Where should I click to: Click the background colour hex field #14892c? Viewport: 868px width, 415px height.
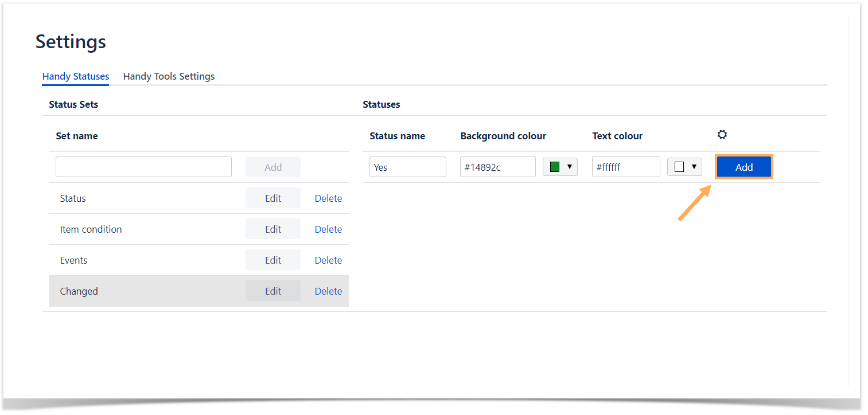(497, 167)
